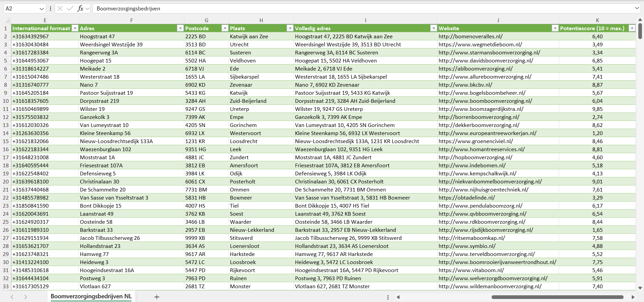The image size is (644, 302).
Task: Open the Name Box dropdown
Action: pyautogui.click(x=42, y=9)
